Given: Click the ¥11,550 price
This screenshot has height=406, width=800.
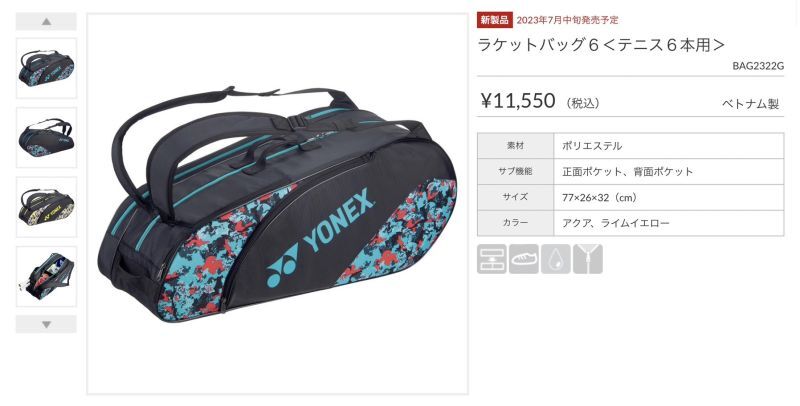Looking at the screenshot, I should coord(518,100).
